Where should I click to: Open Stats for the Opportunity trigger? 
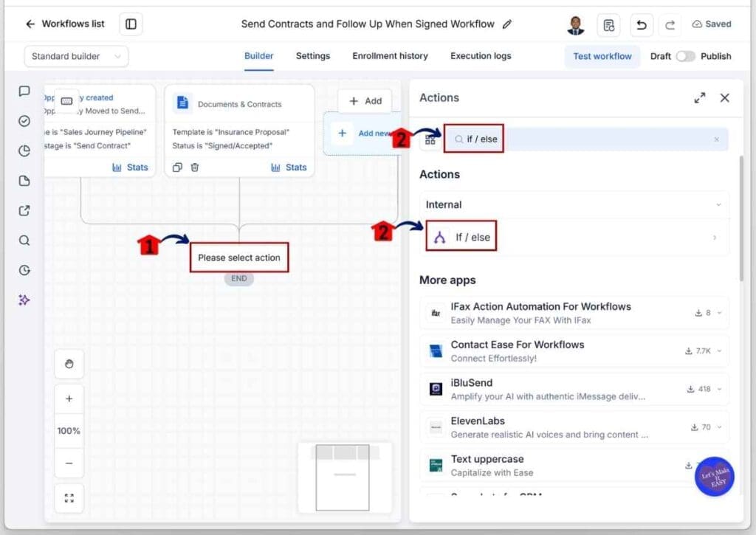point(130,168)
